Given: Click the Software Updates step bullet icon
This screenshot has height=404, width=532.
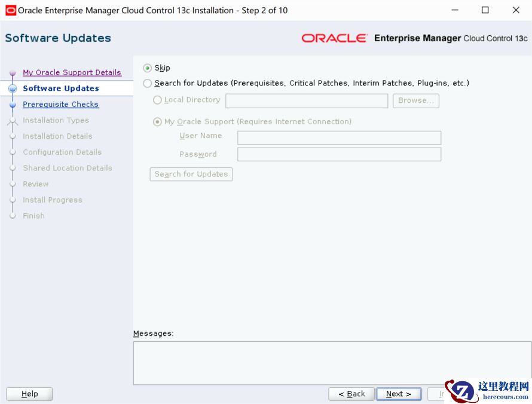Looking at the screenshot, I should (13, 88).
